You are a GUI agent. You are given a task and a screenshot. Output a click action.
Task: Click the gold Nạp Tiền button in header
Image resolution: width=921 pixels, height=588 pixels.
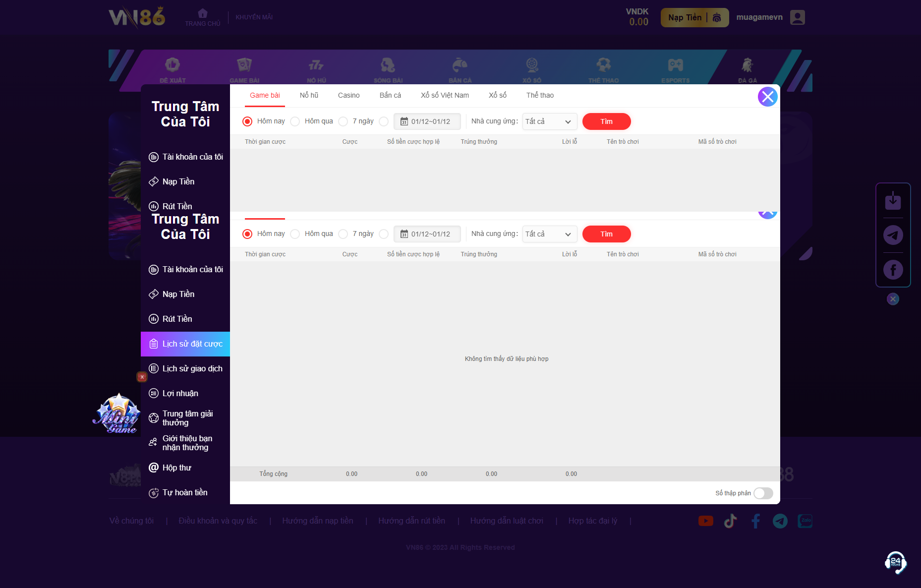(x=694, y=18)
